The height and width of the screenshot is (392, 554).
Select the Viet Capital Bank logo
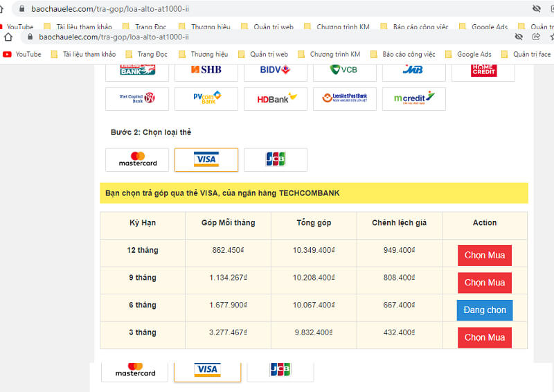tap(137, 98)
